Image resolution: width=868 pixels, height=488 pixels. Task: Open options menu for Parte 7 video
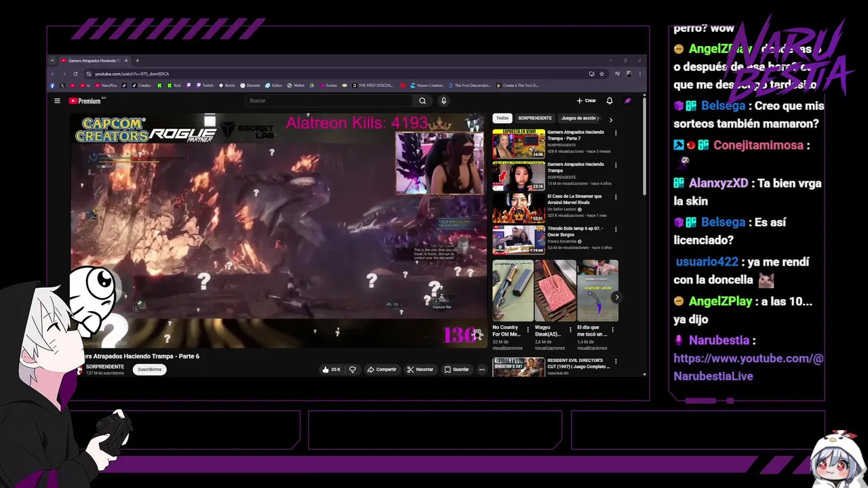pos(616,133)
